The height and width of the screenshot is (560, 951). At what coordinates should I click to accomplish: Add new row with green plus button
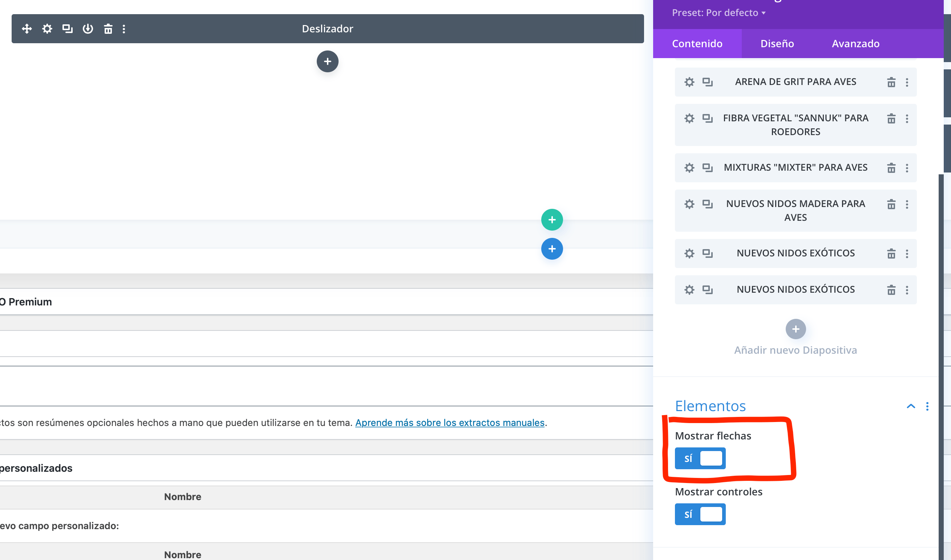click(x=552, y=220)
